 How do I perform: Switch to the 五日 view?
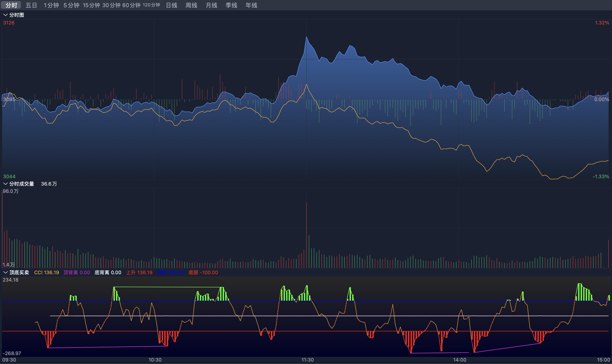pyautogui.click(x=31, y=5)
